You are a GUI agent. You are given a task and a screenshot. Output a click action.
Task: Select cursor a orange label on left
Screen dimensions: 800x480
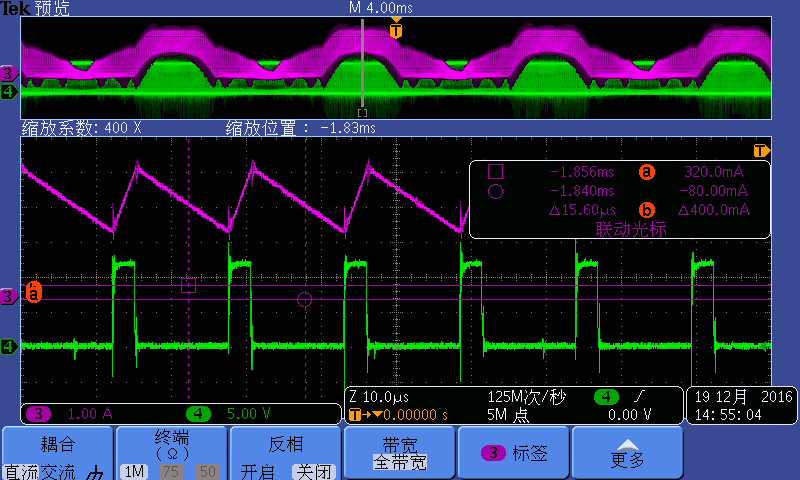pos(34,292)
